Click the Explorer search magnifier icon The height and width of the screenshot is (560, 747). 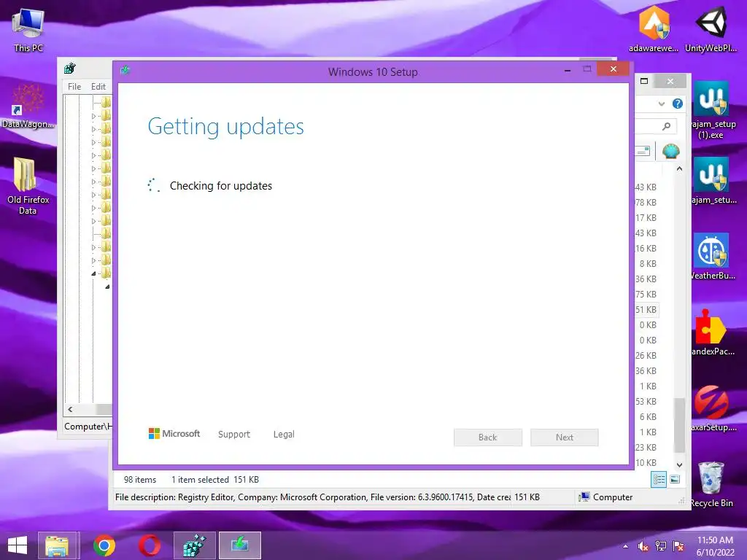click(x=667, y=126)
